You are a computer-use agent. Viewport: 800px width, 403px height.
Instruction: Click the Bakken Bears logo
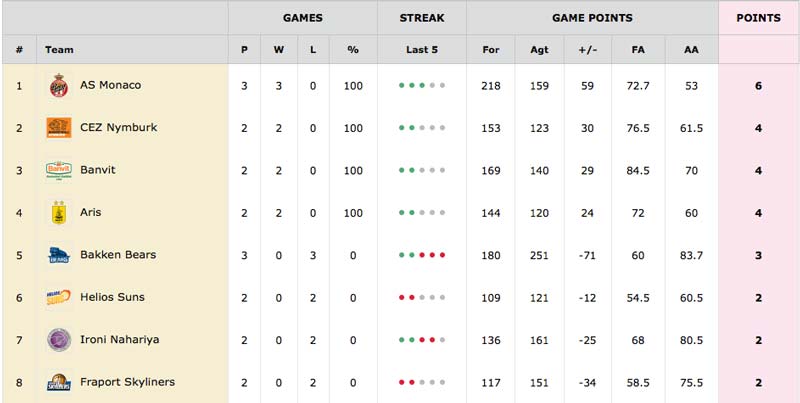[59, 255]
